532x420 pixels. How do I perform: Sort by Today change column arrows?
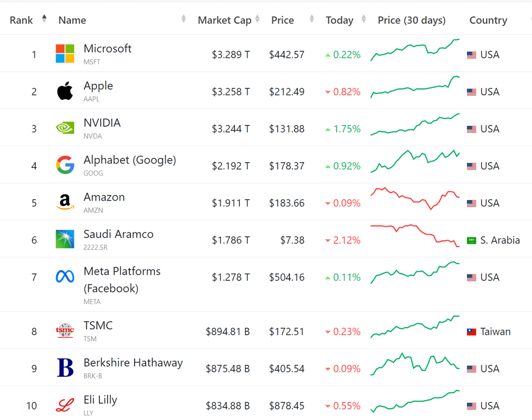pyautogui.click(x=363, y=20)
